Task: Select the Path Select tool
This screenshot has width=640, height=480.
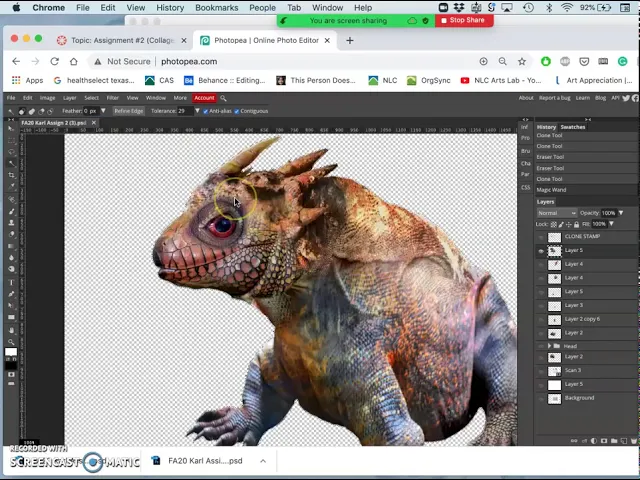Action: click(x=11, y=305)
